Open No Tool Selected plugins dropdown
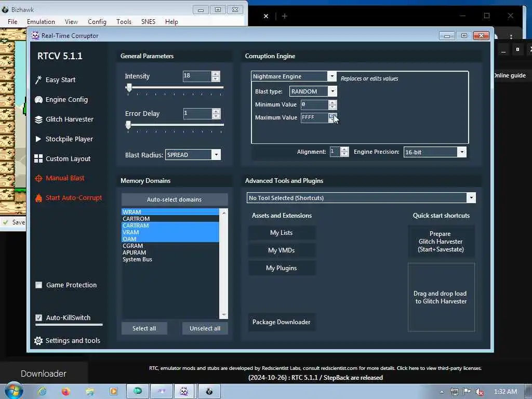Screen dimensions: 532x399 point(471,198)
